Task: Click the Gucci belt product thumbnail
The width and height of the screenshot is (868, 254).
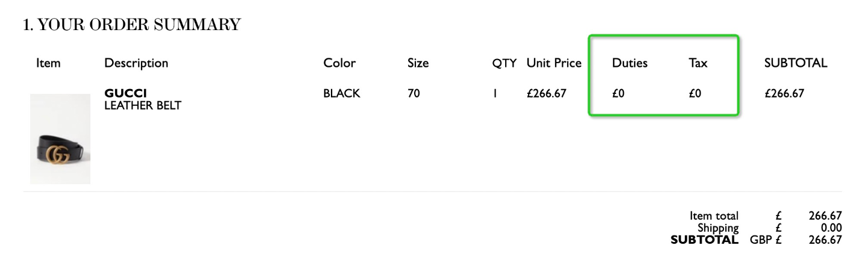Action: pos(60,139)
